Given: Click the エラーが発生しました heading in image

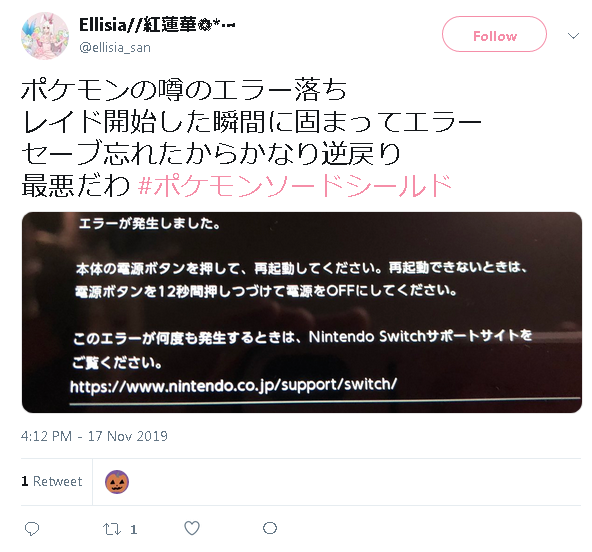Looking at the screenshot, I should (x=150, y=224).
